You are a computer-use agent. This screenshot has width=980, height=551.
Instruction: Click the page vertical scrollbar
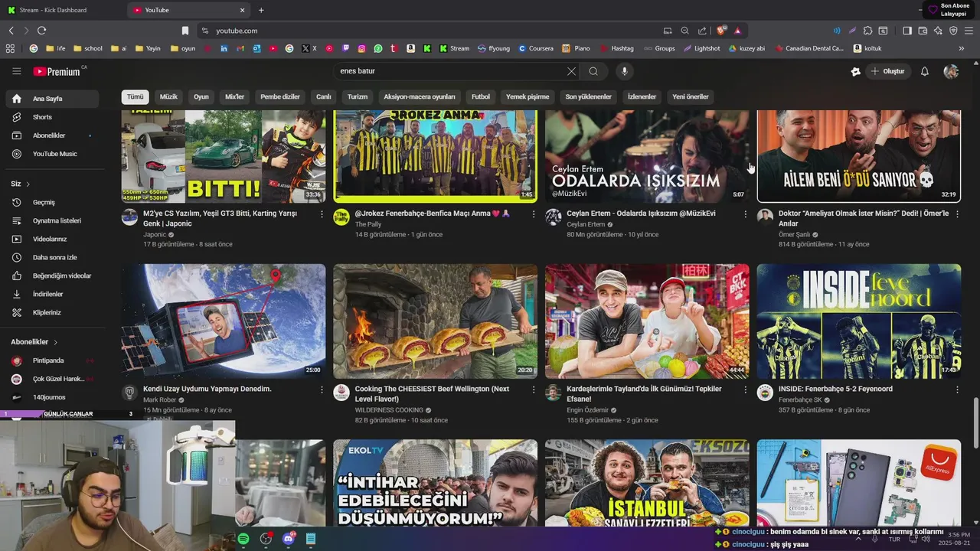[975, 422]
